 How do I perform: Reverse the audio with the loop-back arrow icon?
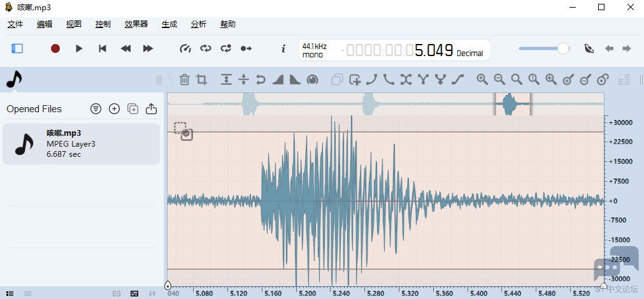point(261,80)
